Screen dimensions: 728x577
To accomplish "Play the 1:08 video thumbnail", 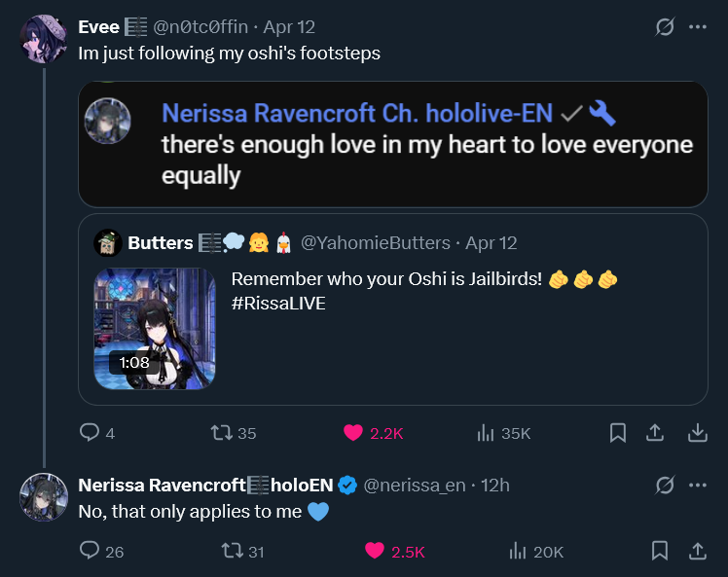I will click(x=155, y=329).
